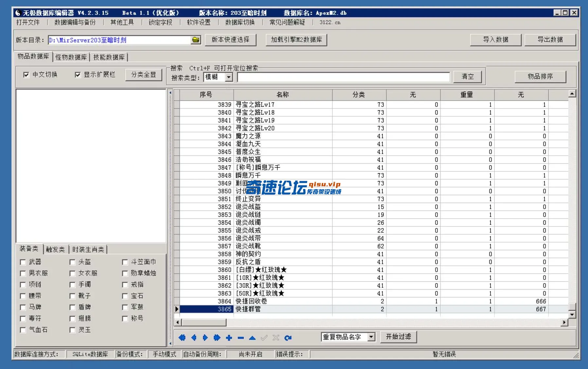The image size is (588, 369).
Task: Click the 3122.cn menu link
Action: 330,22
